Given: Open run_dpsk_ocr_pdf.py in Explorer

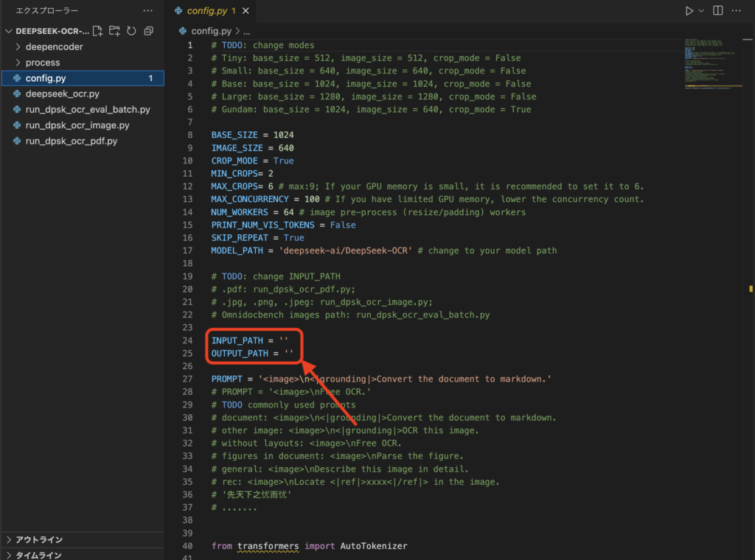Looking at the screenshot, I should pyautogui.click(x=71, y=141).
